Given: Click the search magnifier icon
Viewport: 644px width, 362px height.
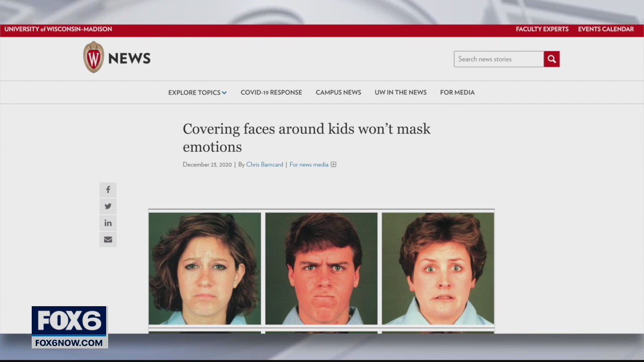Looking at the screenshot, I should click(551, 59).
